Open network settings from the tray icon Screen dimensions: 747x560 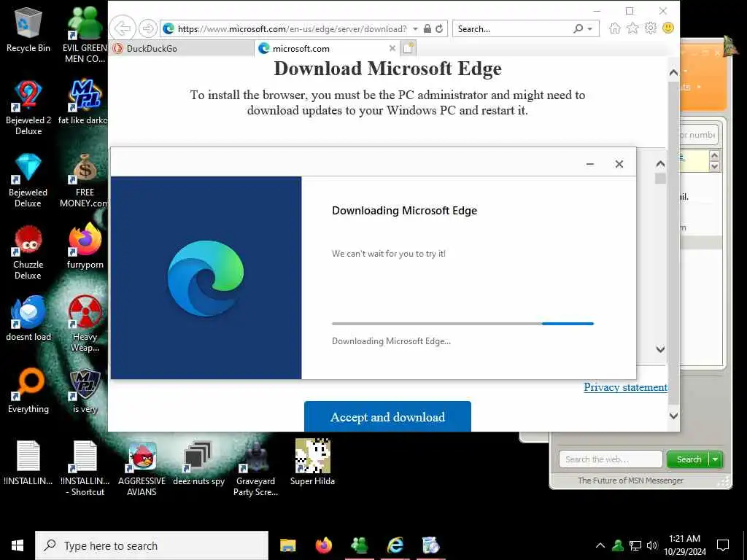coord(635,545)
